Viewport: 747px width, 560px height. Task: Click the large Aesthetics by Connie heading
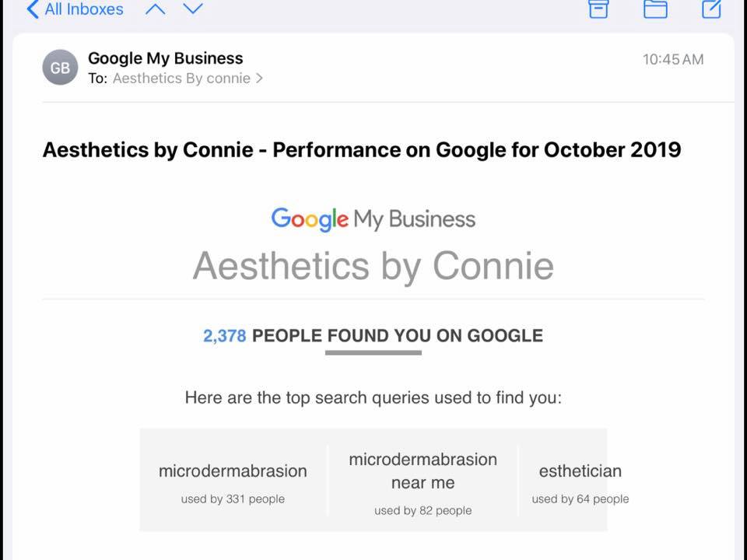click(x=373, y=266)
